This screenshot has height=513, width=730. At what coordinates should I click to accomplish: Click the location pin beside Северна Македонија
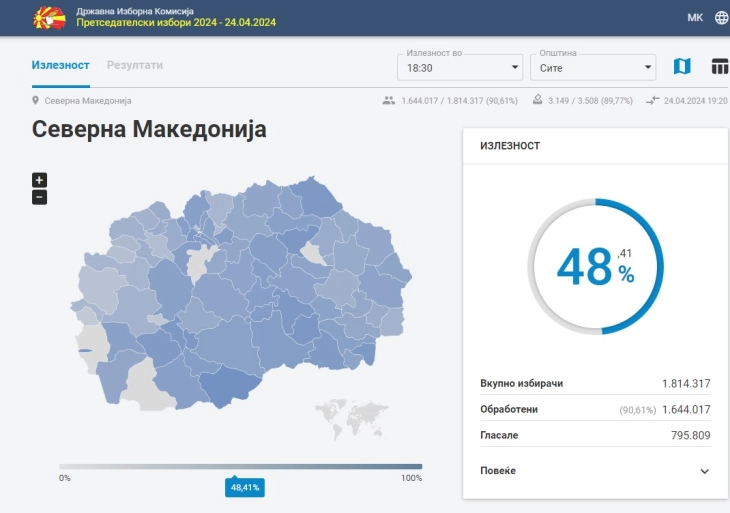click(36, 101)
